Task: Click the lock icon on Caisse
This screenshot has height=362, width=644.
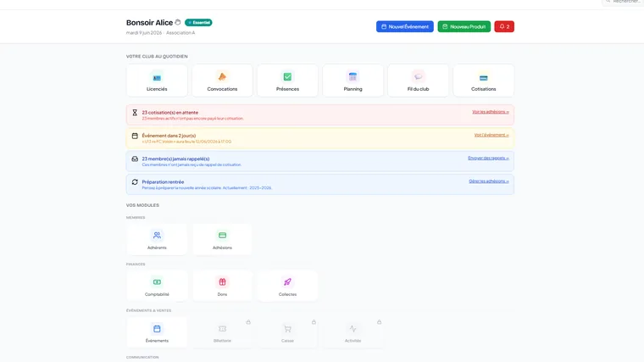Action: tap(314, 322)
